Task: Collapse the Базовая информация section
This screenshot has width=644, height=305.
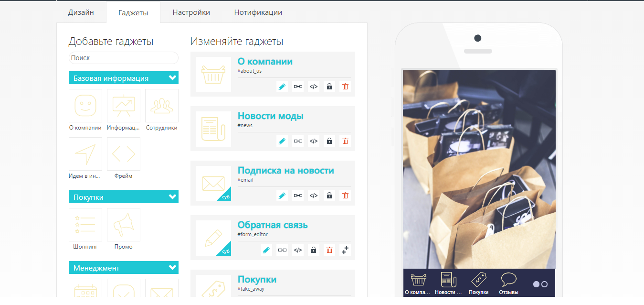Action: click(x=124, y=78)
